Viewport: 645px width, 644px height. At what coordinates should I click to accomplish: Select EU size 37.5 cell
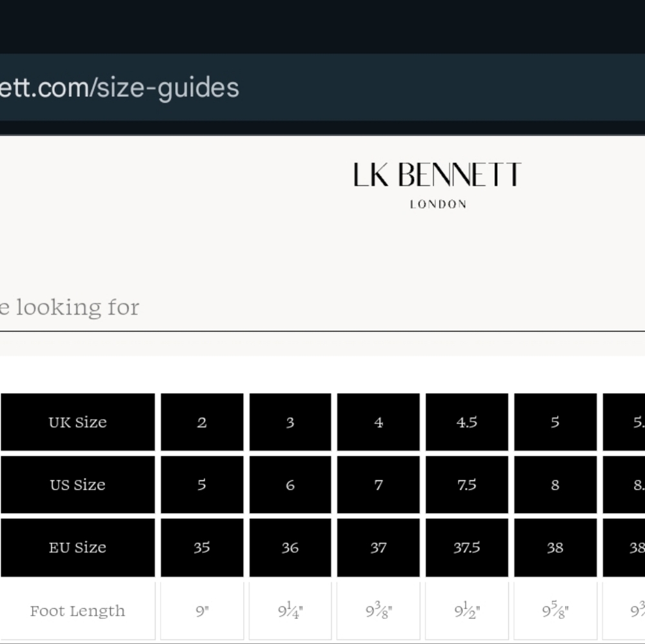tap(467, 547)
